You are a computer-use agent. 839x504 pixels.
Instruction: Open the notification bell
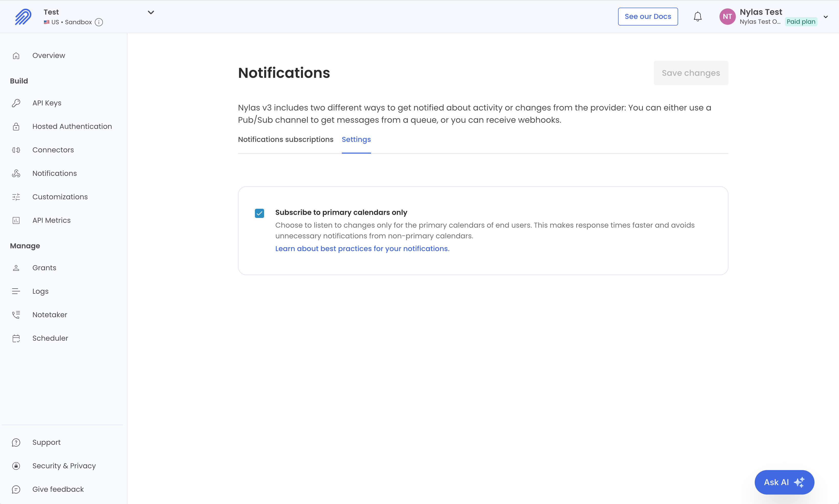pyautogui.click(x=697, y=16)
